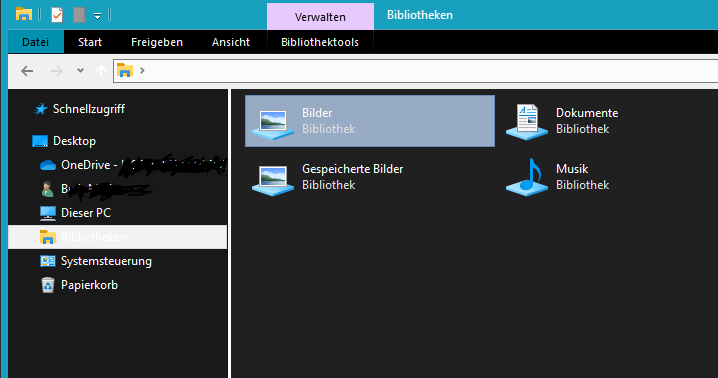Image resolution: width=718 pixels, height=378 pixels.
Task: Go up one level with the up arrow
Action: coord(101,71)
